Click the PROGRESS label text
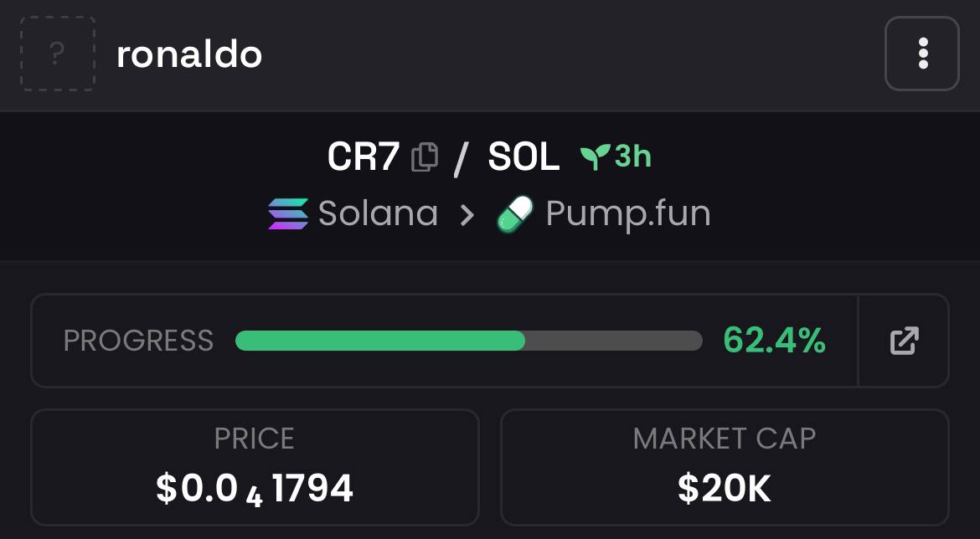This screenshot has height=539, width=980. (x=138, y=341)
